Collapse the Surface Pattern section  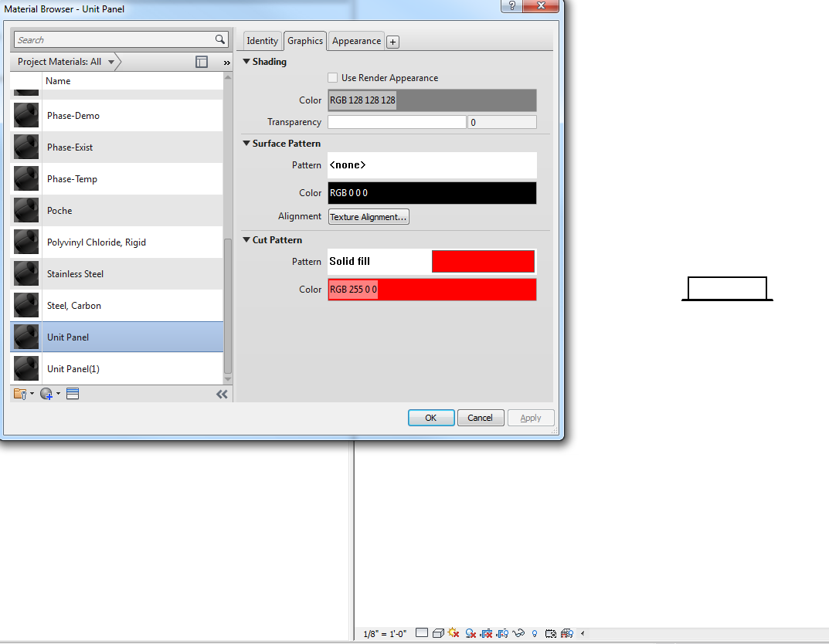click(246, 143)
